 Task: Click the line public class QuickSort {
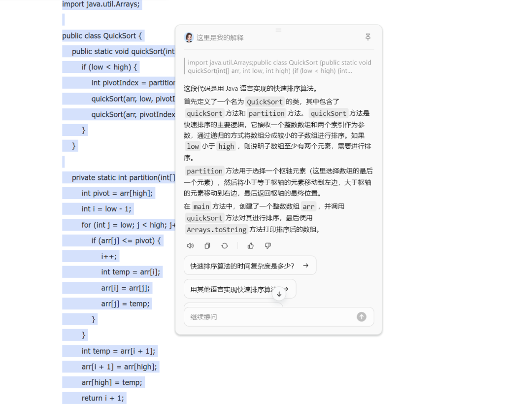pyautogui.click(x=102, y=35)
